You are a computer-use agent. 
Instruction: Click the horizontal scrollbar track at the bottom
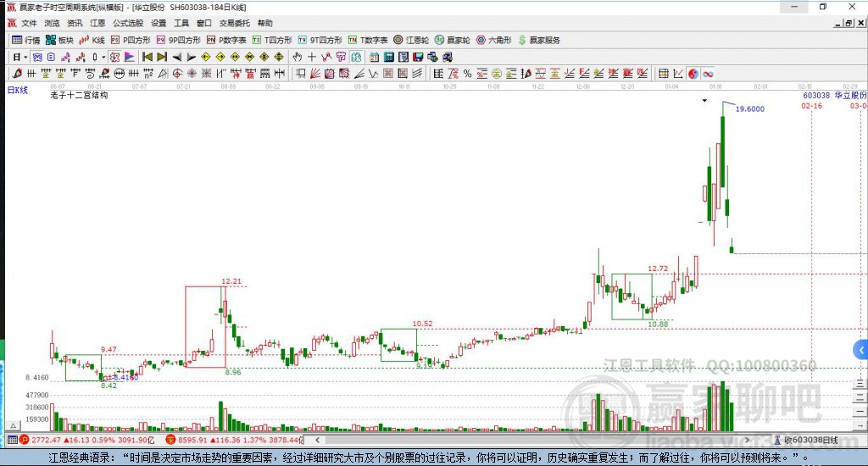(x=531, y=440)
